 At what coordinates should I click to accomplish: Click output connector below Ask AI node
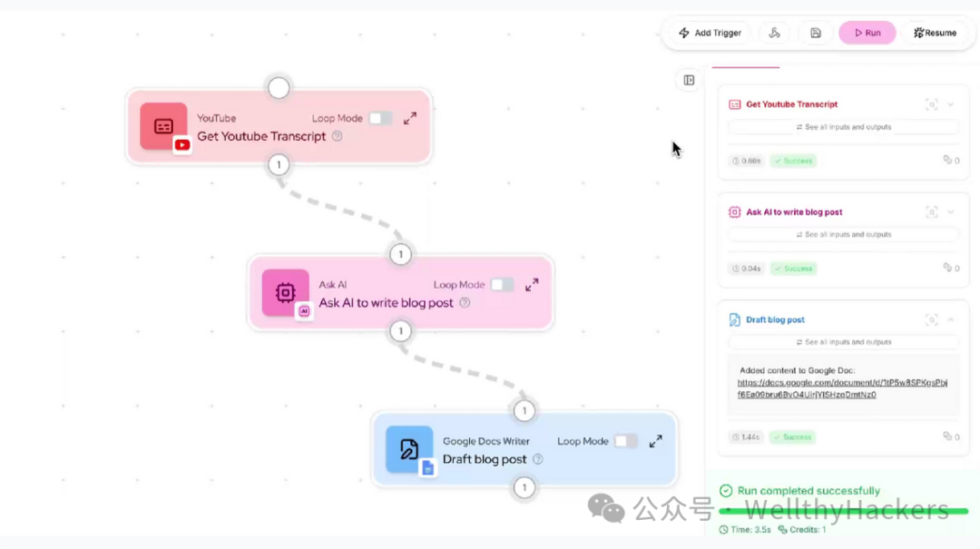tap(401, 331)
